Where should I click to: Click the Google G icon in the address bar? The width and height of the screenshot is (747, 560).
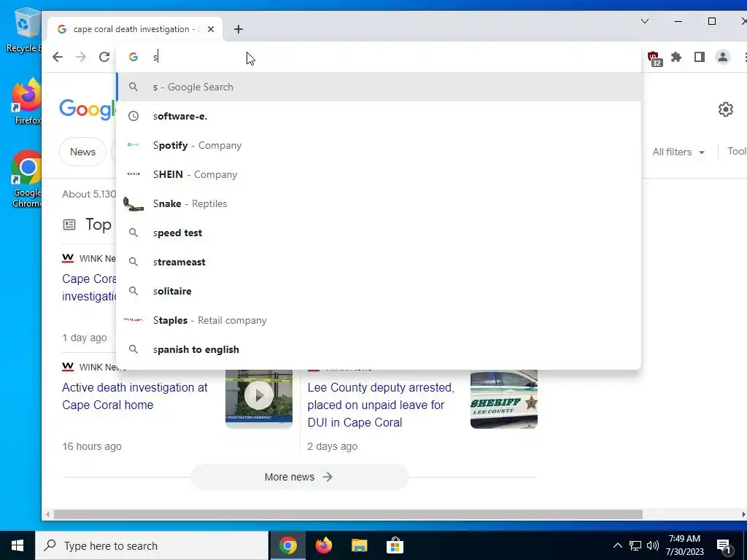pos(133,57)
